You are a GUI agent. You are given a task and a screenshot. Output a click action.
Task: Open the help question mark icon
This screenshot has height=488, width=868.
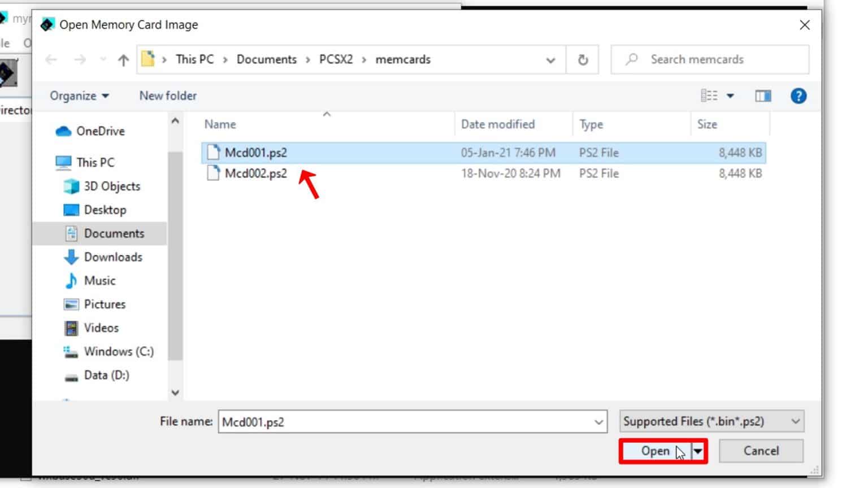(x=798, y=95)
